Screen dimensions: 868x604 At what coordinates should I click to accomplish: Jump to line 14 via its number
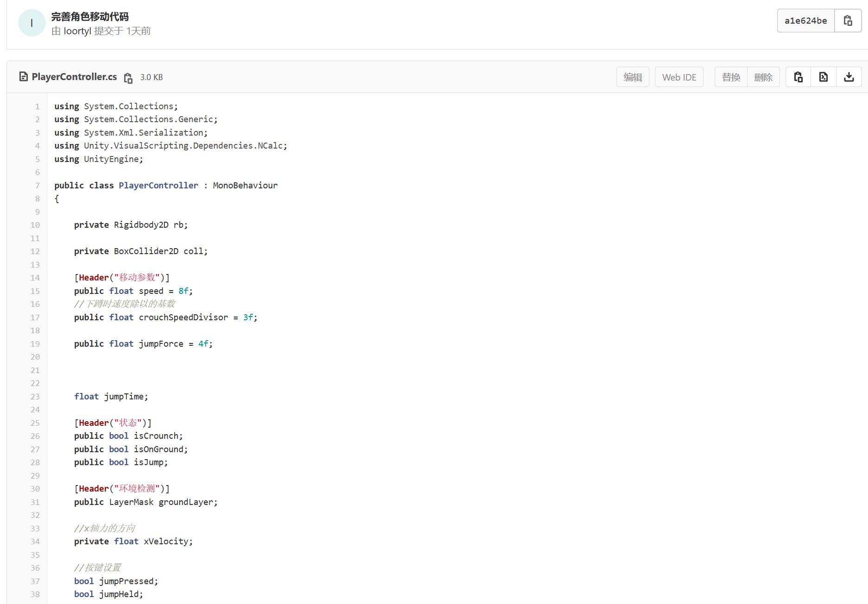(x=35, y=278)
